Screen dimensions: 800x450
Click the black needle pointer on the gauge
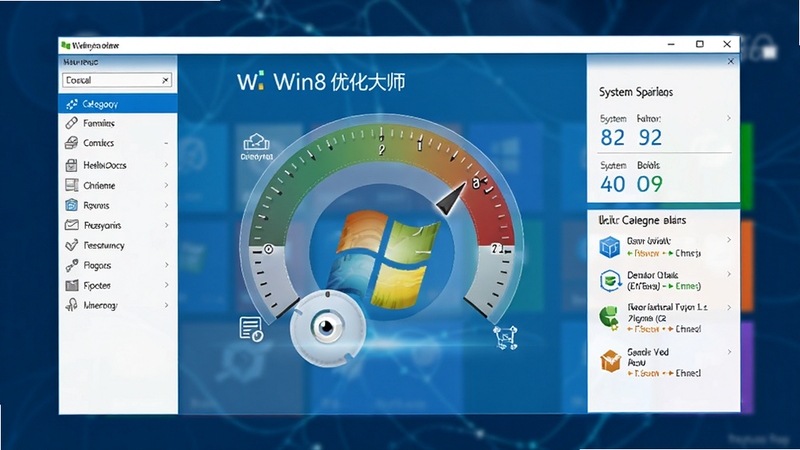451,199
